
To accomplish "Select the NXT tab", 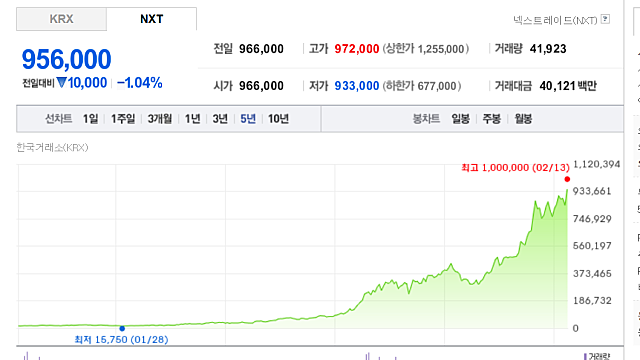I will coord(151,19).
